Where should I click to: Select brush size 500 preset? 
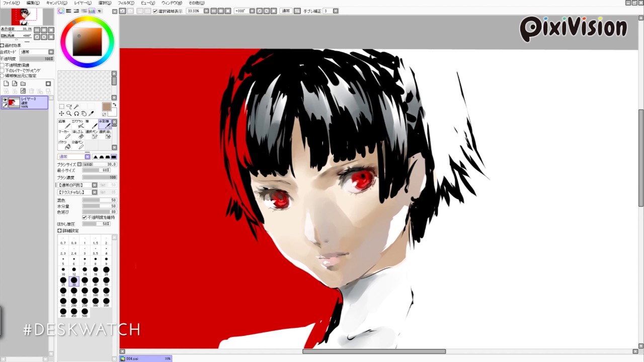[85, 313]
